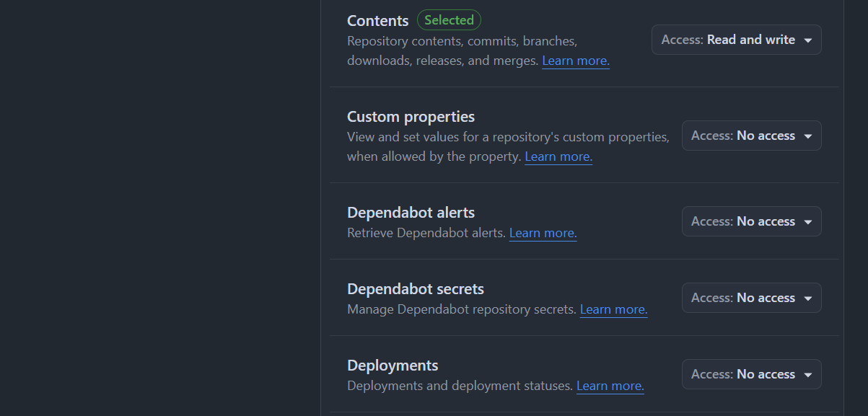Viewport: 868px width, 416px height.
Task: Click the 'Custom properties' permission heading
Action: click(411, 117)
